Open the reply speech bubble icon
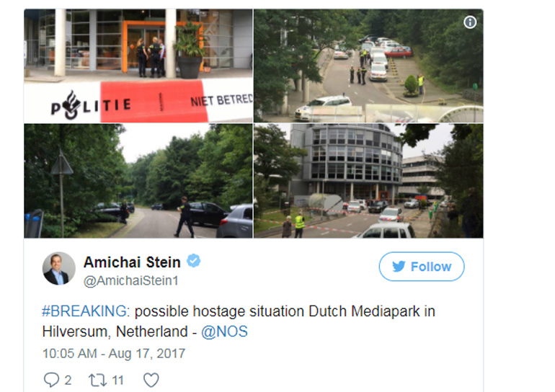Viewport: 555px width, 392px height. click(51, 380)
